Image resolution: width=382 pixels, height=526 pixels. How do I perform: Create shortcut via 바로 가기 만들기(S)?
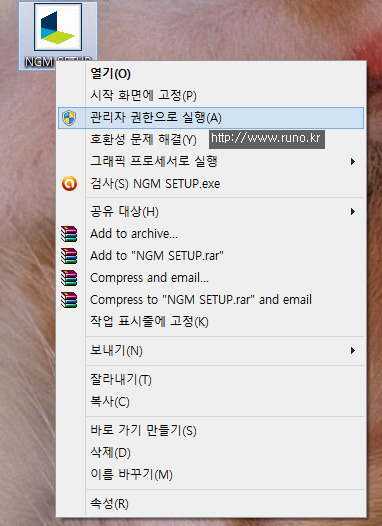click(x=211, y=430)
